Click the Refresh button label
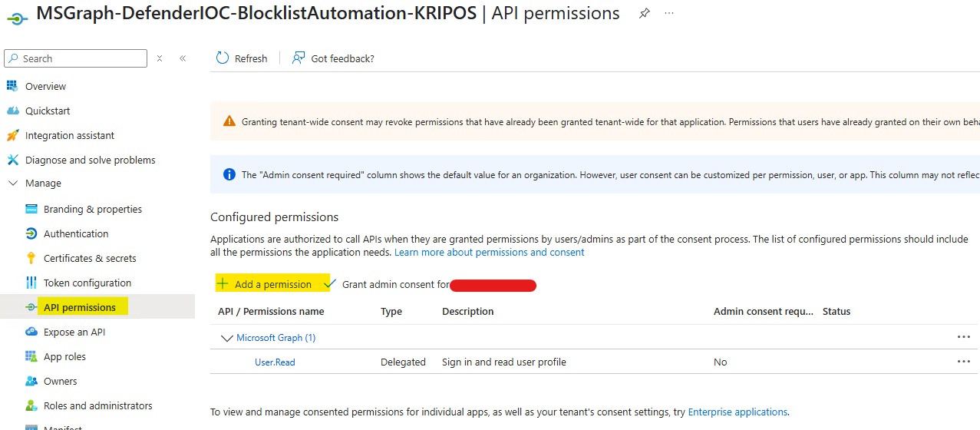 251,58
